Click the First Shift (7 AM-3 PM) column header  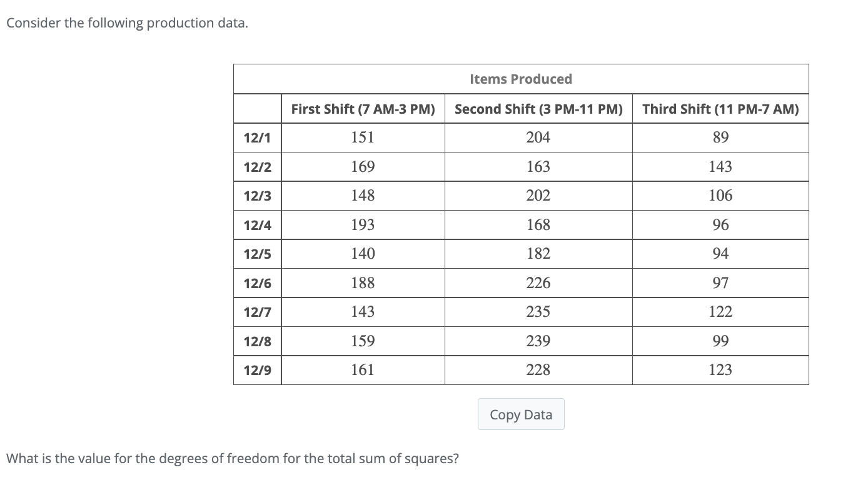point(363,108)
